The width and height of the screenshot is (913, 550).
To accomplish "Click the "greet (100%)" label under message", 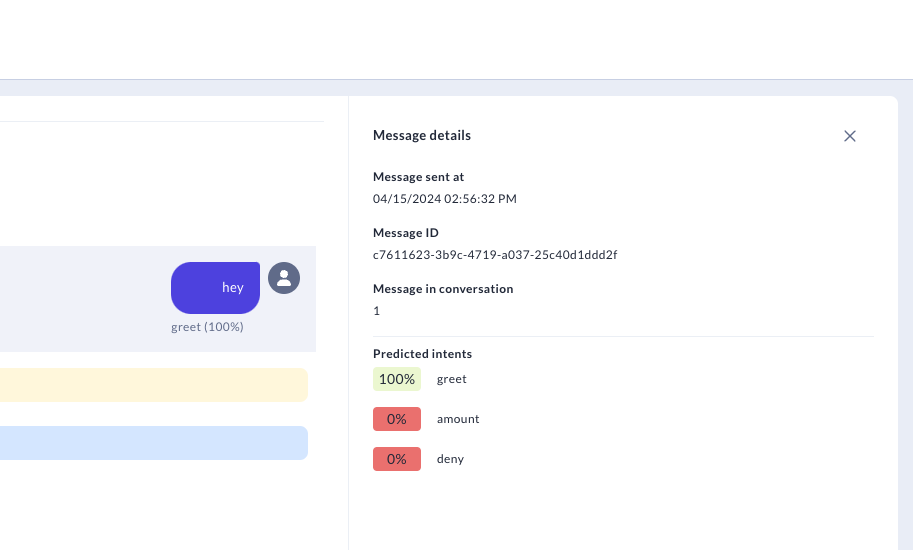I will click(207, 327).
